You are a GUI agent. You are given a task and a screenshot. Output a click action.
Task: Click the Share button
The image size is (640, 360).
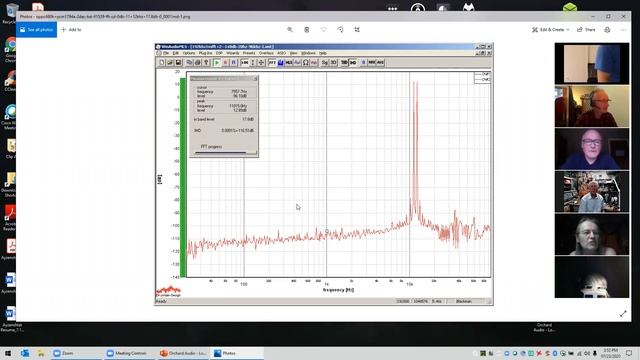pos(586,30)
